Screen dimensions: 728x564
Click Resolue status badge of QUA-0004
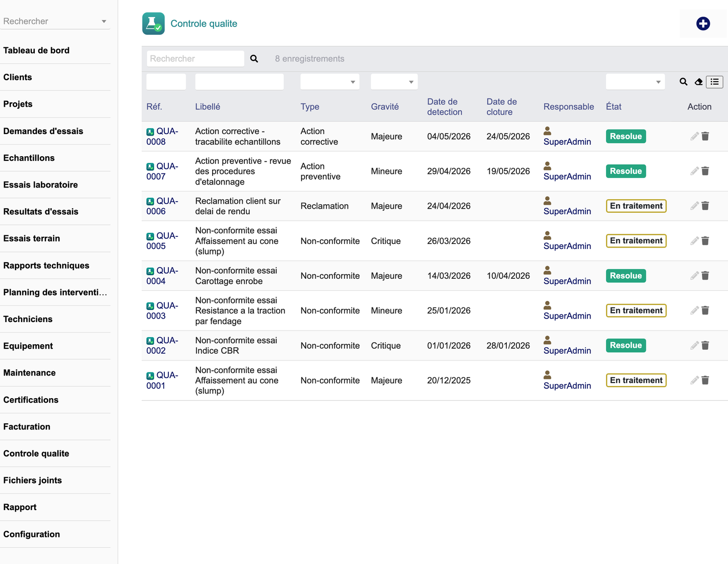click(x=626, y=276)
